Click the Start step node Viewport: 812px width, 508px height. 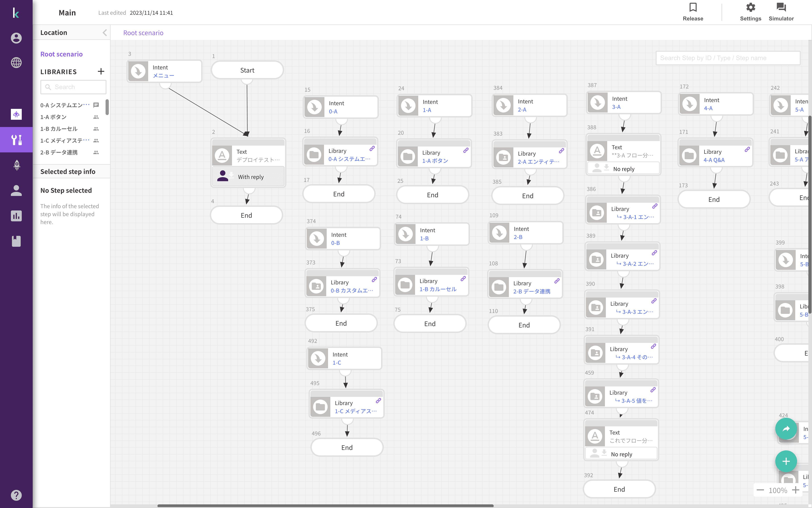(x=247, y=70)
